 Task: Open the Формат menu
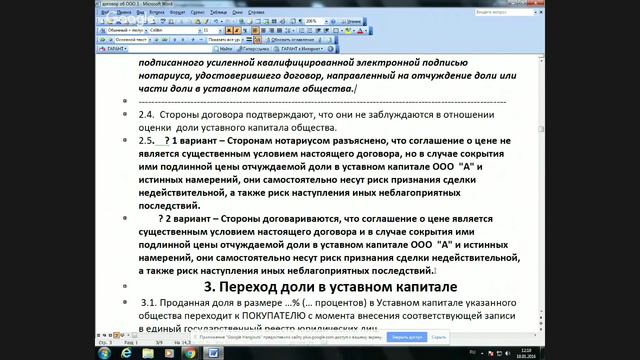click(177, 12)
